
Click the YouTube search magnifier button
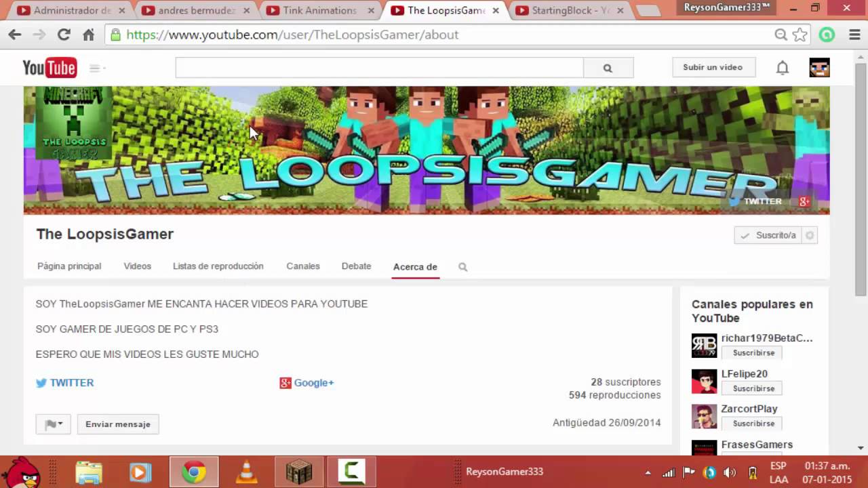608,68
